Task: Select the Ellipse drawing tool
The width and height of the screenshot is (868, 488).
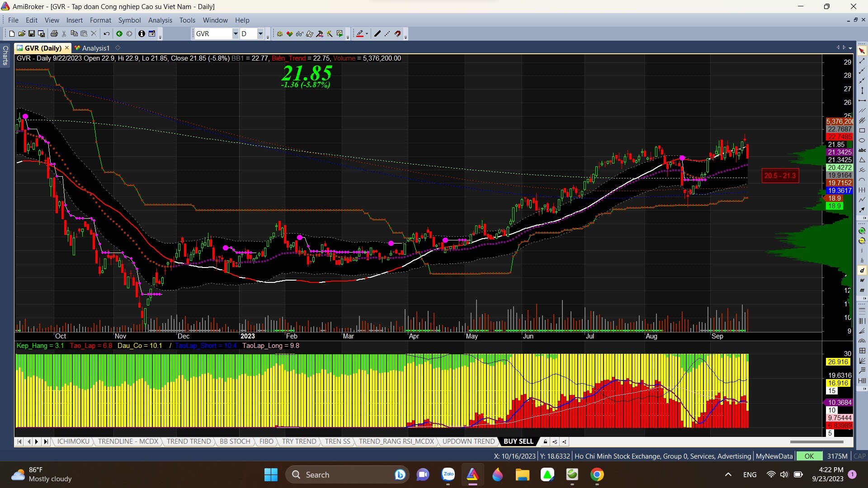Action: point(862,141)
